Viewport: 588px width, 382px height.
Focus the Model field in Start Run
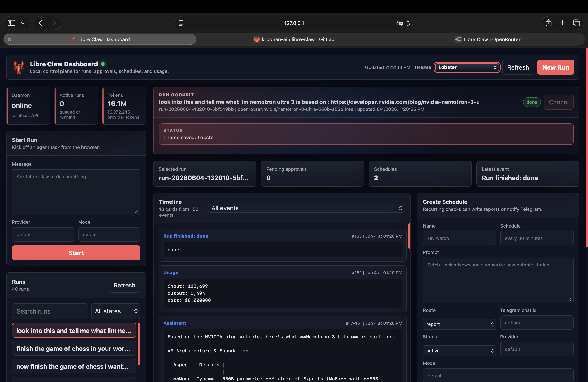coord(109,234)
